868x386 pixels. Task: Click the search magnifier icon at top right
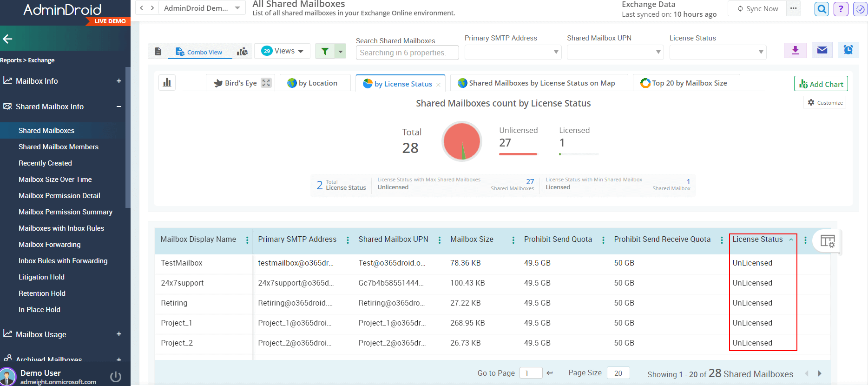822,9
